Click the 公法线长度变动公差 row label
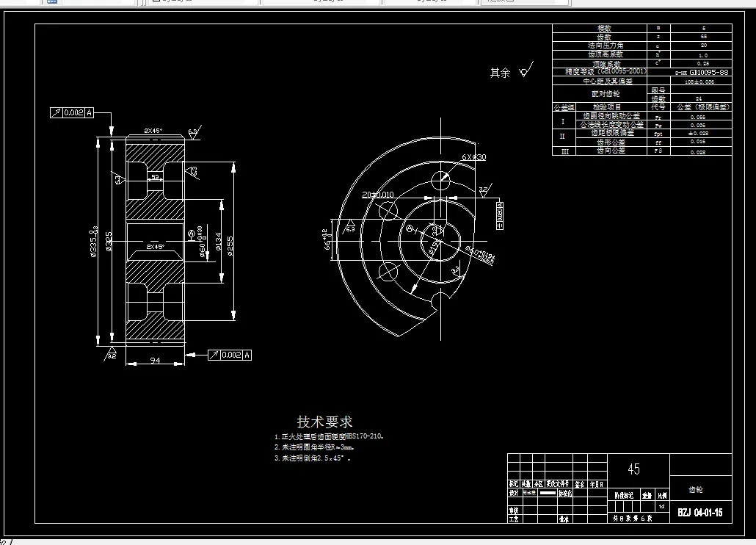 coord(611,124)
